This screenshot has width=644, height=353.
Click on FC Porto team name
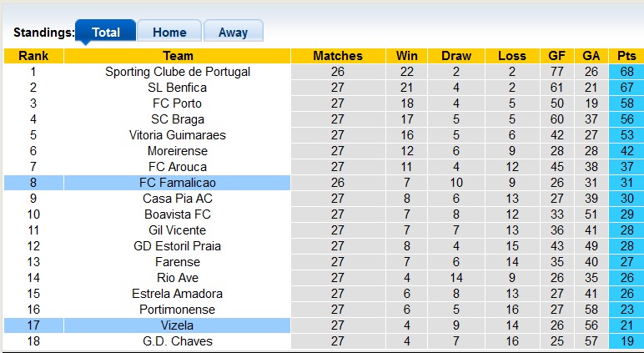(x=178, y=103)
